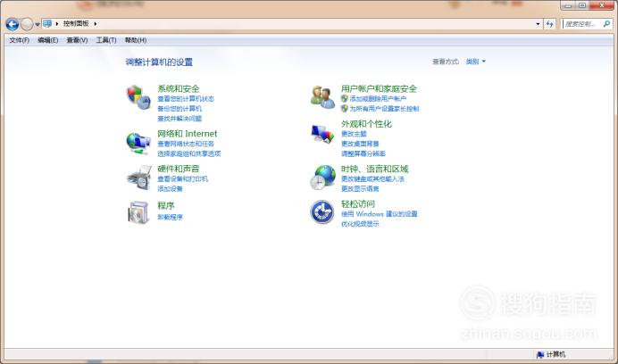Viewport: 618px width, 364px height.
Task: Open the 查看(V) menu
Action: tap(77, 40)
